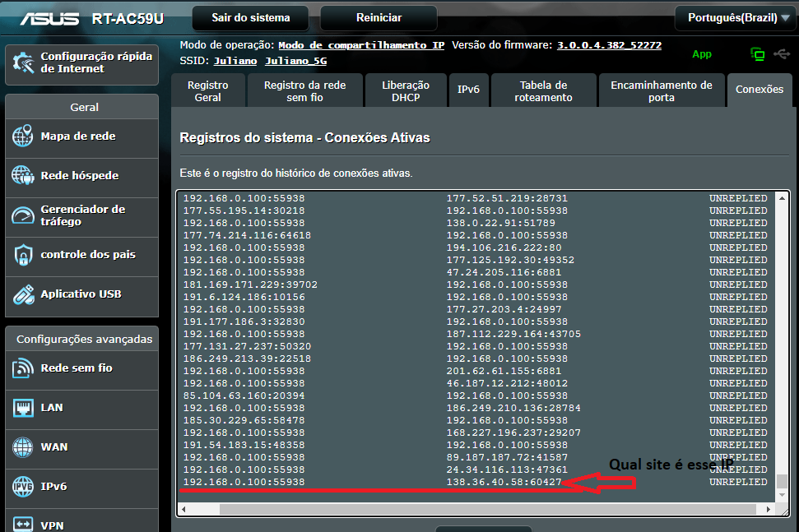
Task: Click the Aplicativo USB icon
Action: point(23,294)
